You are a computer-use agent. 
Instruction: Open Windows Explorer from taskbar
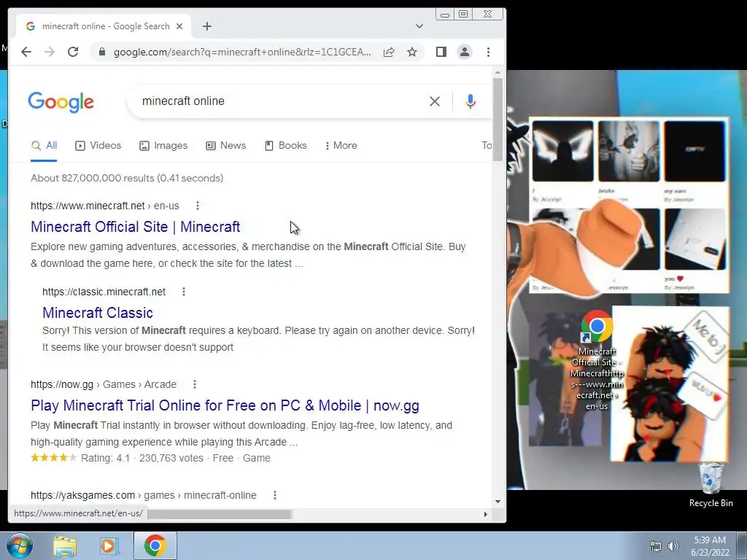(x=65, y=546)
